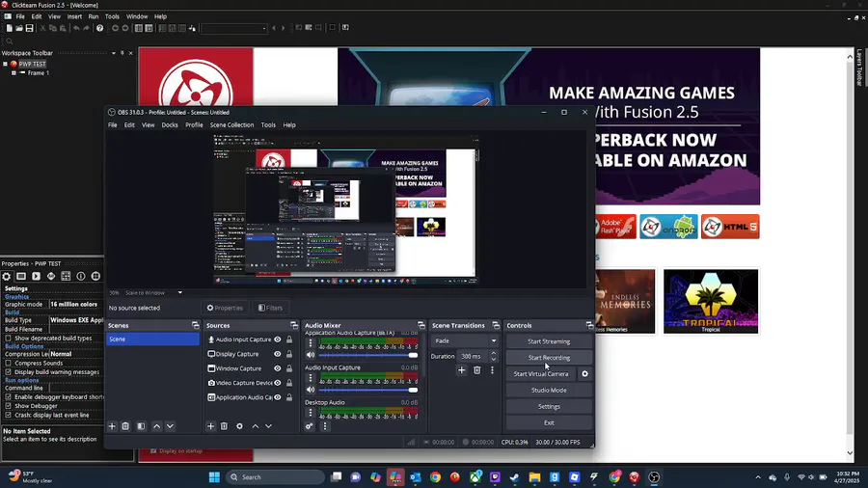Open Audio Mixer options three-dot menu at the bottom
868x488 pixels.
(325, 426)
